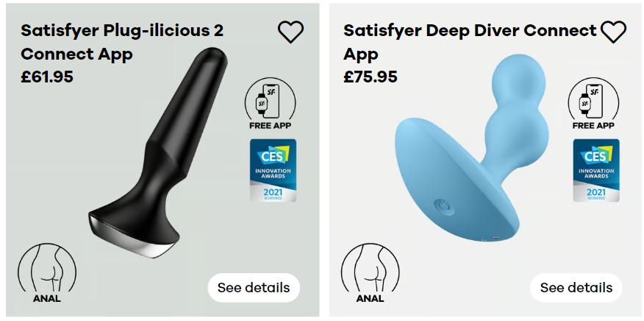The height and width of the screenshot is (321, 644).
Task: View details for Plug-ilicious 2 Connect App
Action: (254, 288)
